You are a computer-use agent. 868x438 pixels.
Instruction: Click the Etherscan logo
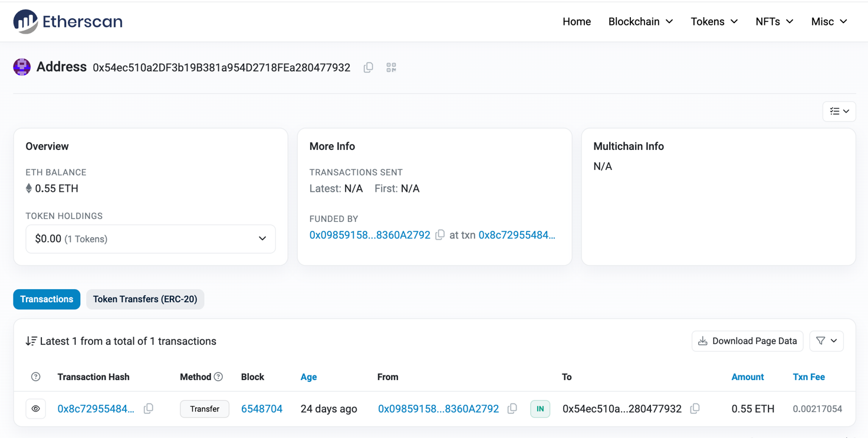(68, 22)
